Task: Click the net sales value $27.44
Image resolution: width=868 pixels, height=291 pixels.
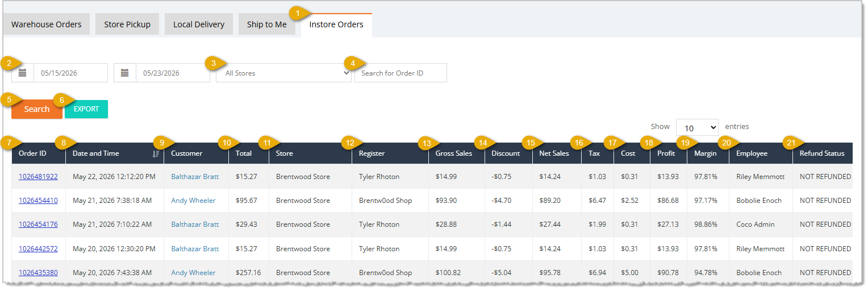Action: point(550,225)
